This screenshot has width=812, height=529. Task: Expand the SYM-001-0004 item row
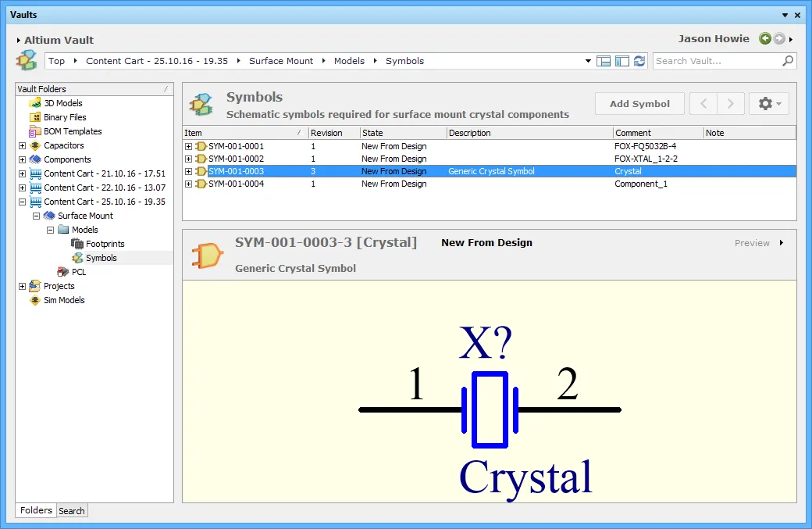point(188,184)
